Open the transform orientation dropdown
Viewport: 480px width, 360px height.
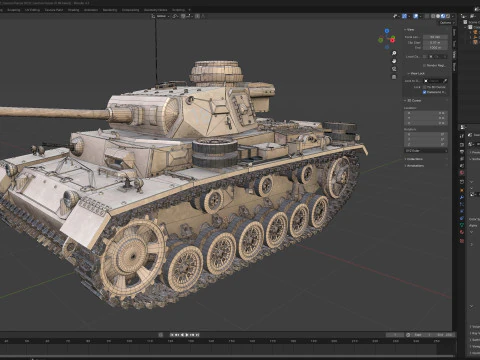click(x=160, y=16)
